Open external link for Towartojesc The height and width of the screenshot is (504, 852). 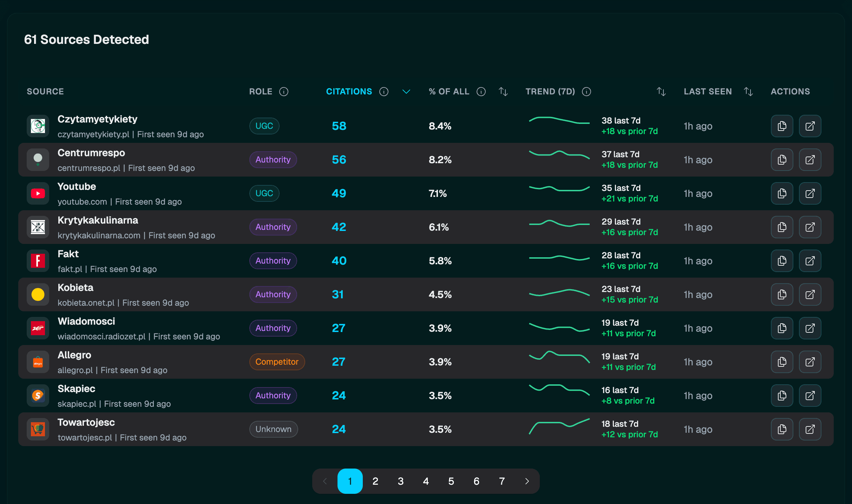tap(810, 429)
